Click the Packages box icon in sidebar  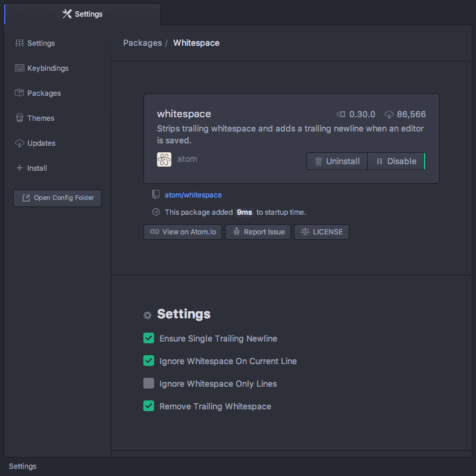pyautogui.click(x=20, y=93)
